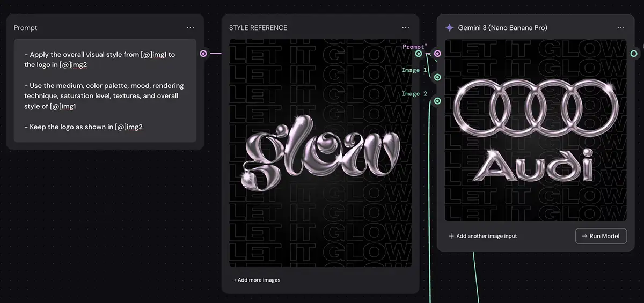The height and width of the screenshot is (303, 644).
Task: Click the 'STYLE REFERENCE' node title
Action: coord(258,28)
